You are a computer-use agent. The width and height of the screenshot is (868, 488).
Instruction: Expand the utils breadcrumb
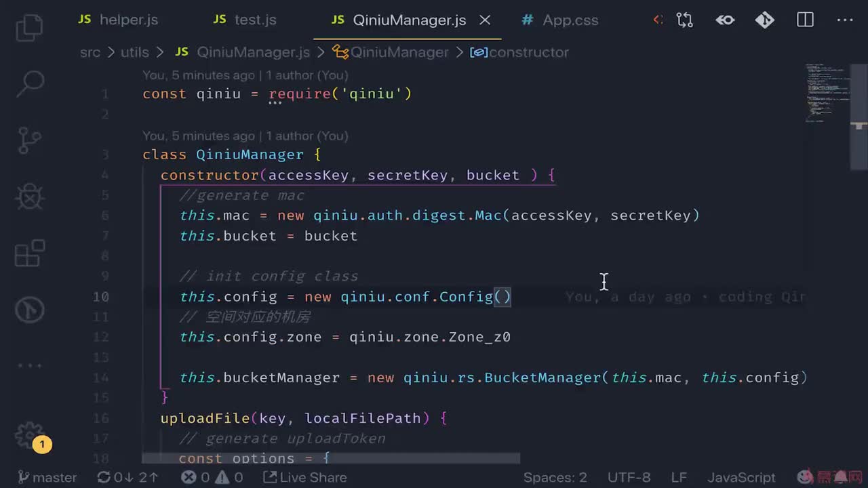pos(135,52)
